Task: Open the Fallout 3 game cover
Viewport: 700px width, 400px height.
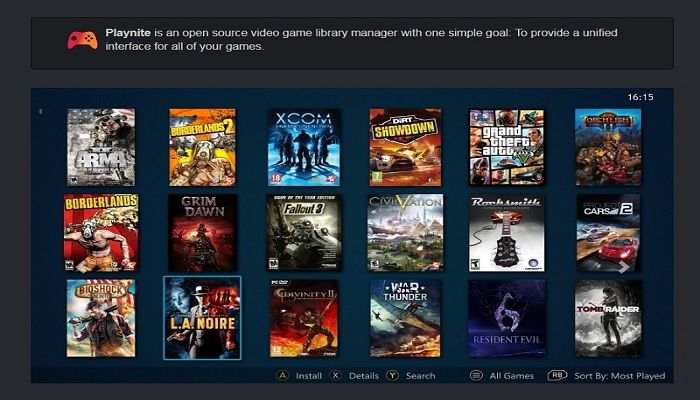Action: point(304,233)
